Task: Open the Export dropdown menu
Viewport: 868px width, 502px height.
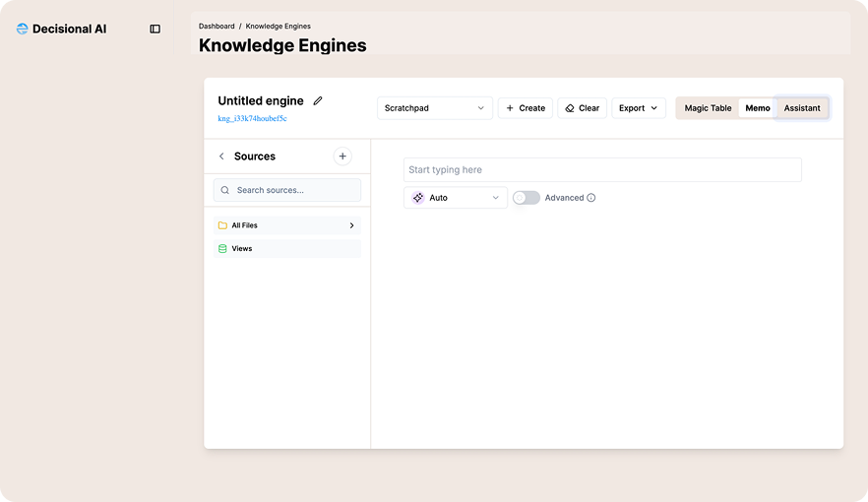Action: pyautogui.click(x=638, y=108)
